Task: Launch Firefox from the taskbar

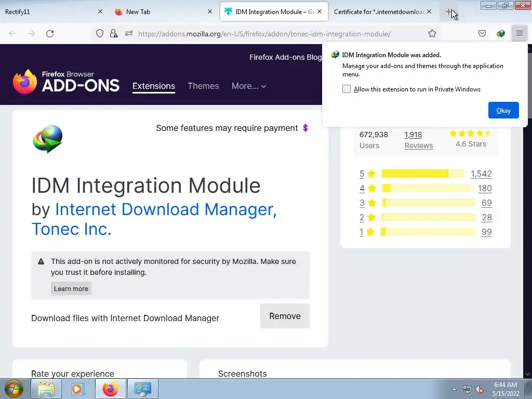Action: click(x=111, y=389)
